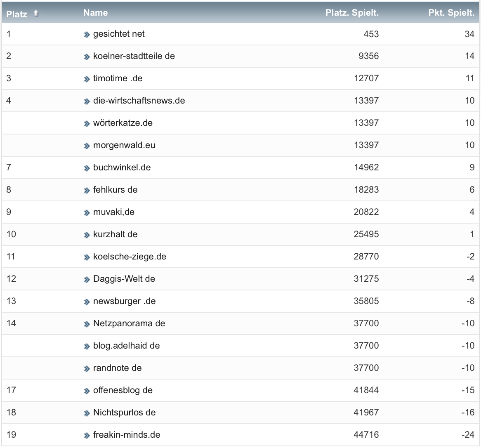
Task: Open the kurzhalt de link
Action: (116, 234)
